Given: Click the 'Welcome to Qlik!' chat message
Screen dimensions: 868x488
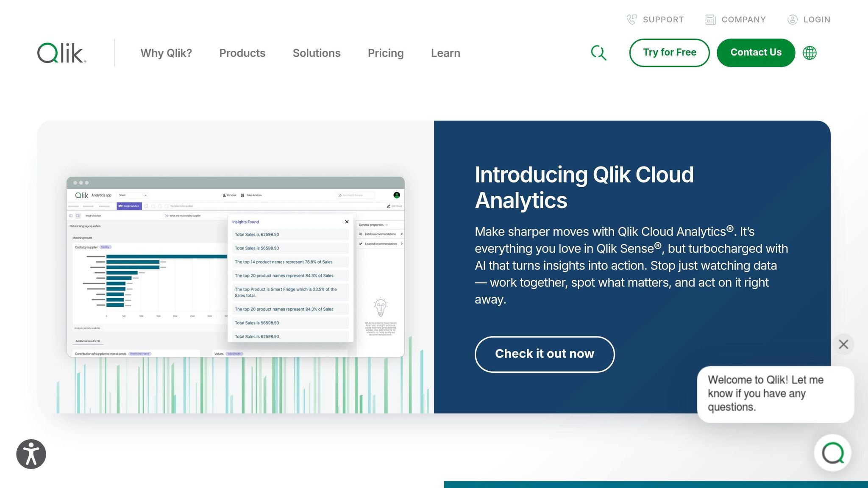Looking at the screenshot, I should pyautogui.click(x=775, y=394).
